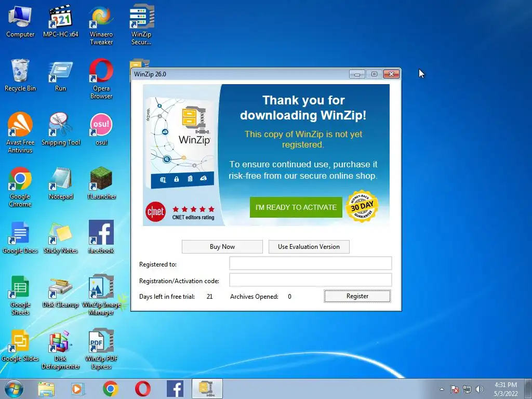Click the Buy Now button
This screenshot has width=532, height=399.
pos(222,247)
